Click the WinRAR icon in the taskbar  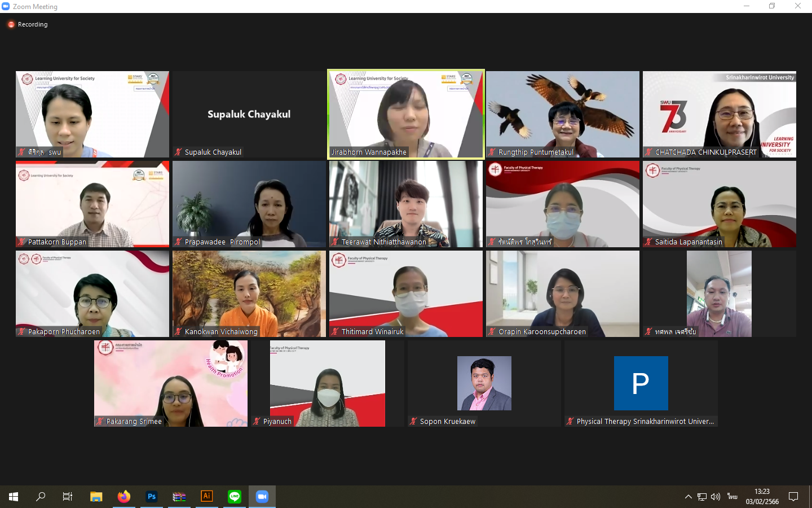(179, 497)
